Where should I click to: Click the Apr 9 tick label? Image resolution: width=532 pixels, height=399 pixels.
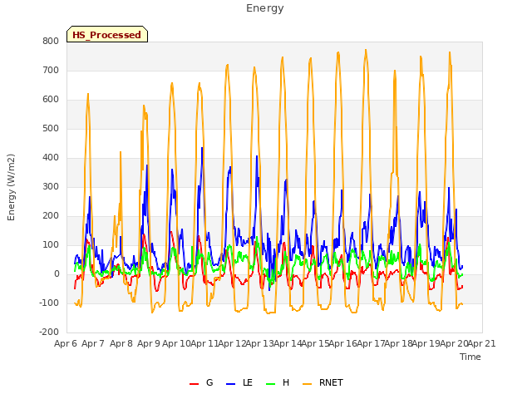click(x=149, y=343)
